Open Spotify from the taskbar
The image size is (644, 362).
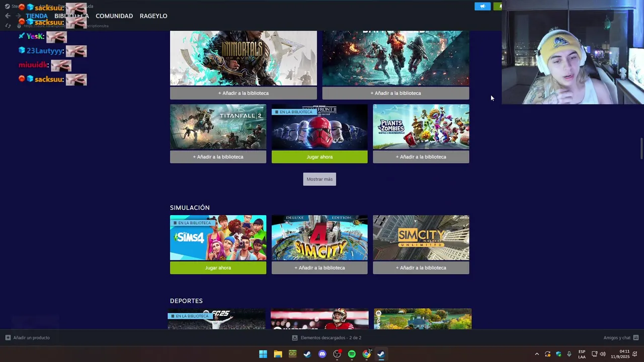tap(352, 354)
